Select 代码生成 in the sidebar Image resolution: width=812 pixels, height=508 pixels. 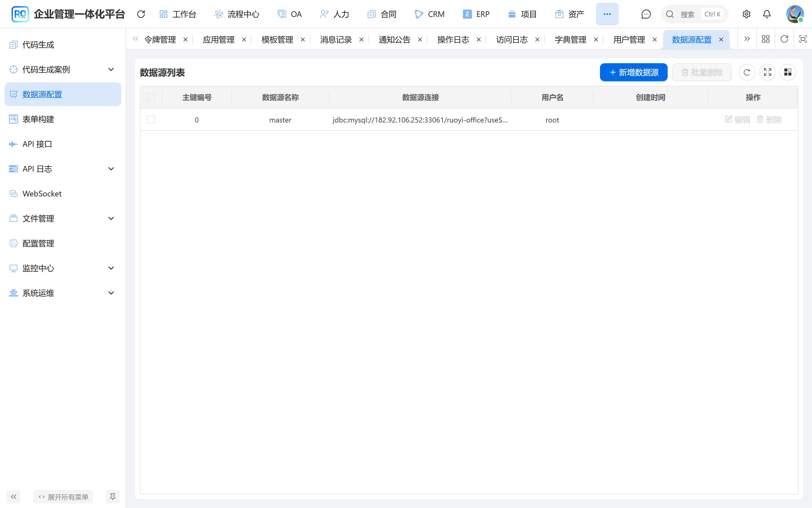63,45
